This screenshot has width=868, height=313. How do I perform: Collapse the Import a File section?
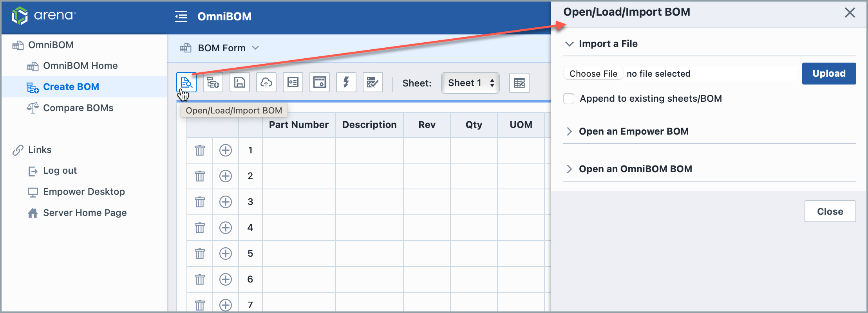point(608,44)
